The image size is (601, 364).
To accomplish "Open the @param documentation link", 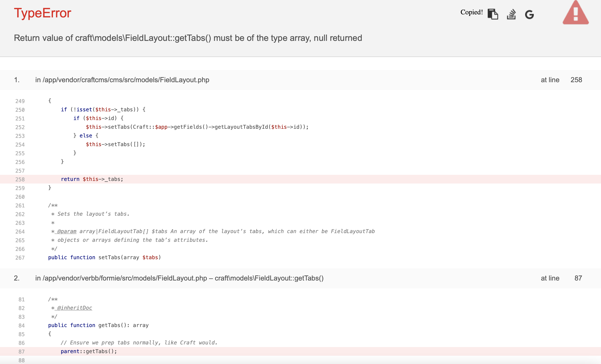I will 66,231.
